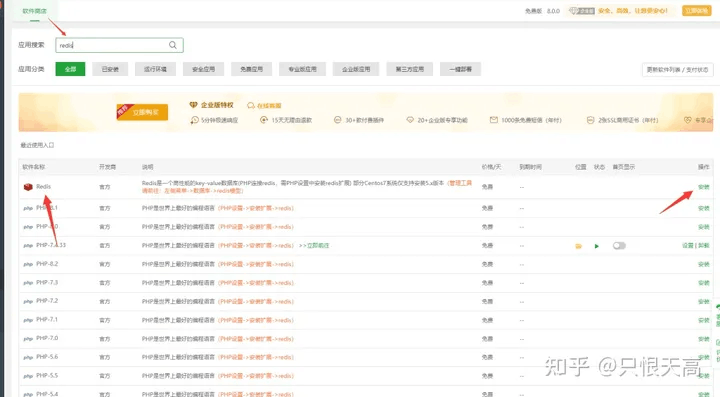This screenshot has height=397, width=720.
Task: Click 安装 in the PHP-8.2 row
Action: (x=703, y=264)
